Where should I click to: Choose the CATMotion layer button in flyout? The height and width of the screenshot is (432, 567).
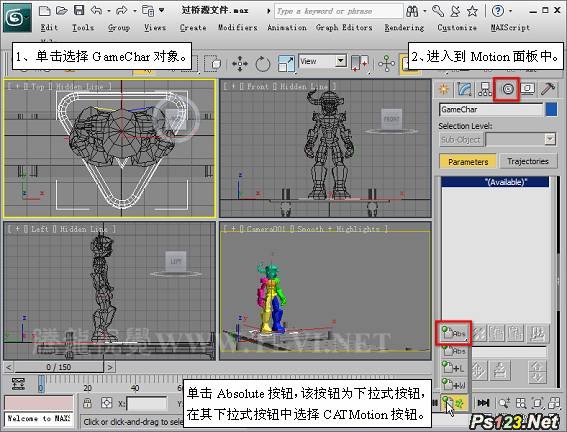click(x=454, y=402)
